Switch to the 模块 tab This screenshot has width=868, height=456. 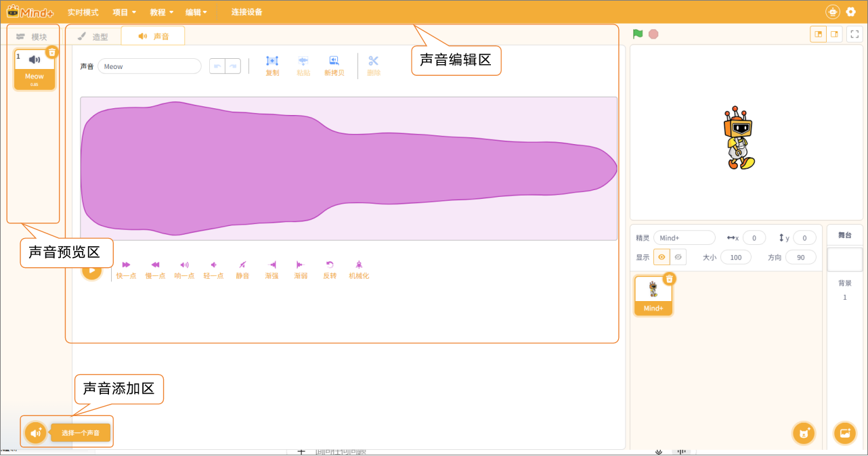[32, 37]
